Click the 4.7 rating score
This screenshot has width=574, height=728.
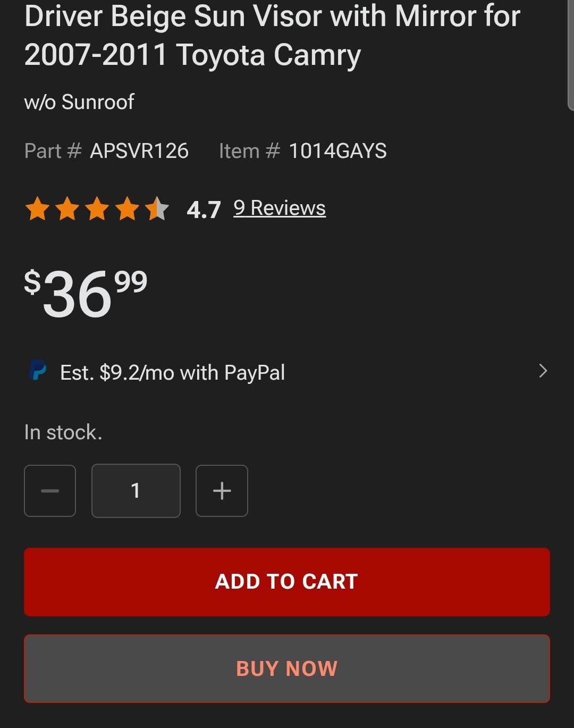click(204, 210)
